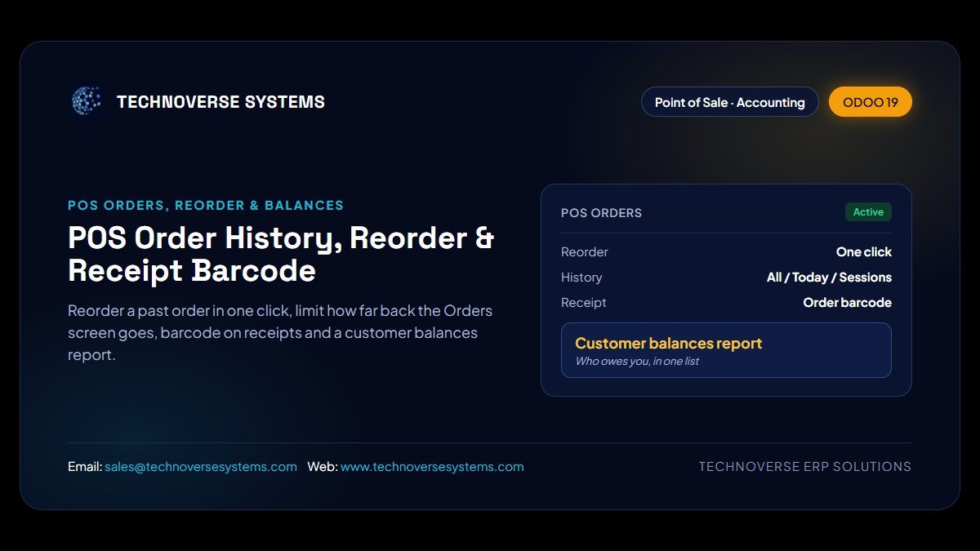Click the Technoverse globe logo icon
The image size is (980, 551).
coord(86,101)
